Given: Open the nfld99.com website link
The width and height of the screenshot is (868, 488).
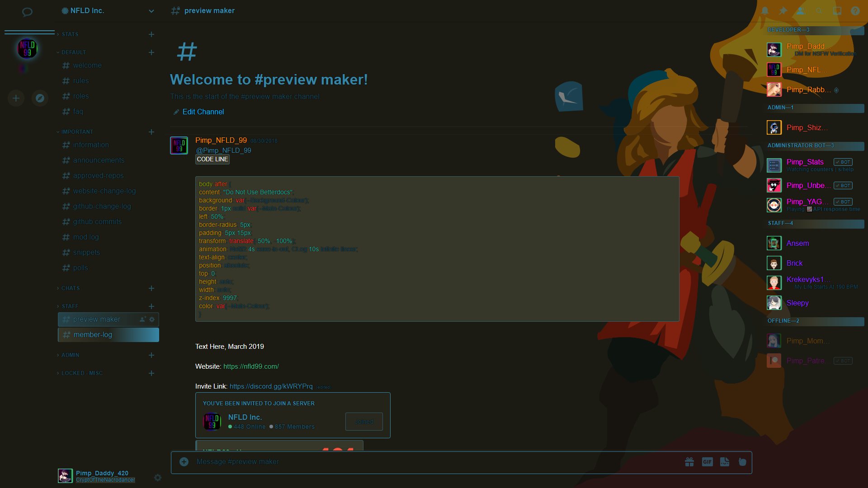Looking at the screenshot, I should [251, 366].
